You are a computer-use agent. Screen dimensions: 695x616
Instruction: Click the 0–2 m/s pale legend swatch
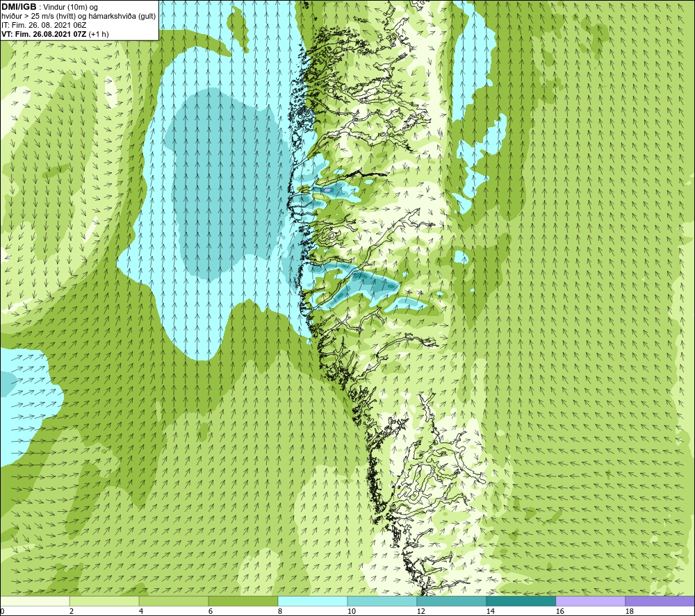(x=35, y=601)
